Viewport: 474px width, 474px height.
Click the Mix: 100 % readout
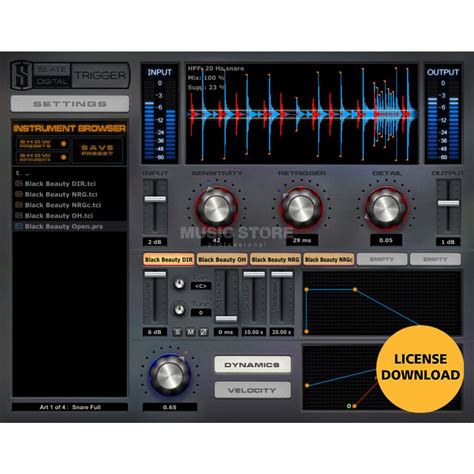click(x=206, y=78)
